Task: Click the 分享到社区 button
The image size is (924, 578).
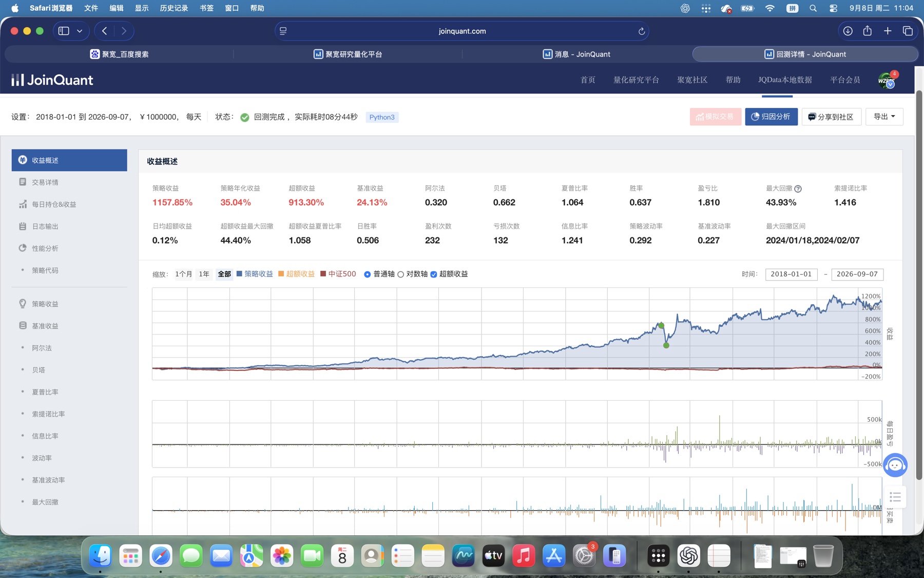Action: (x=831, y=117)
